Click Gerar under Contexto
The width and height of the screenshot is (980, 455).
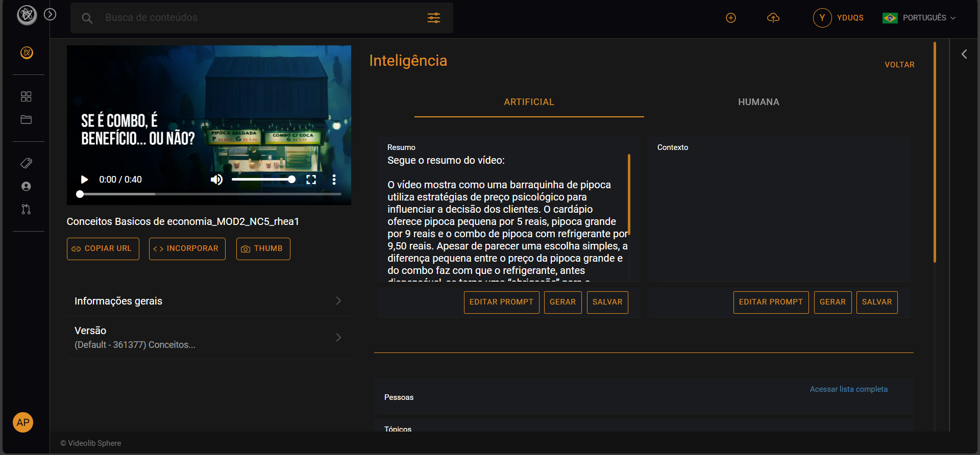[x=832, y=302]
